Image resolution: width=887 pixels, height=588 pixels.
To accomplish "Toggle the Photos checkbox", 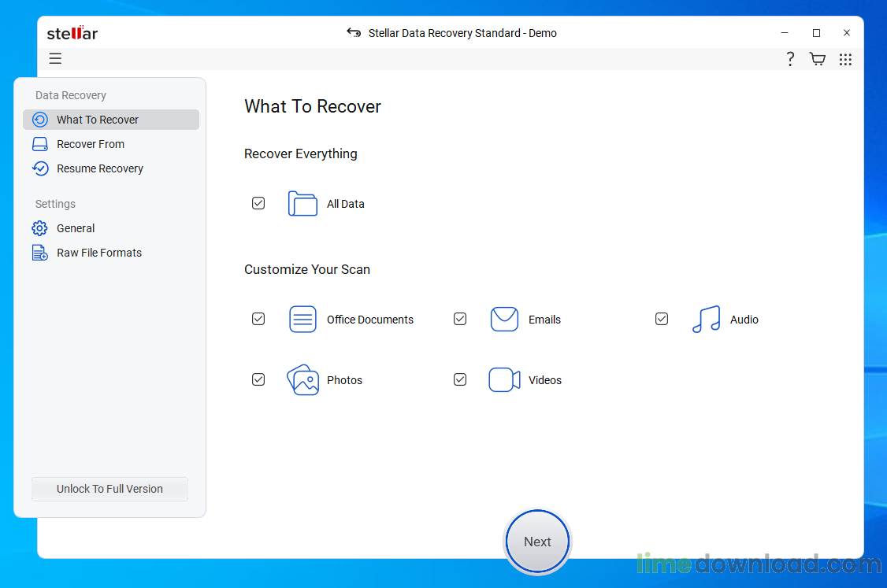I will (x=258, y=379).
